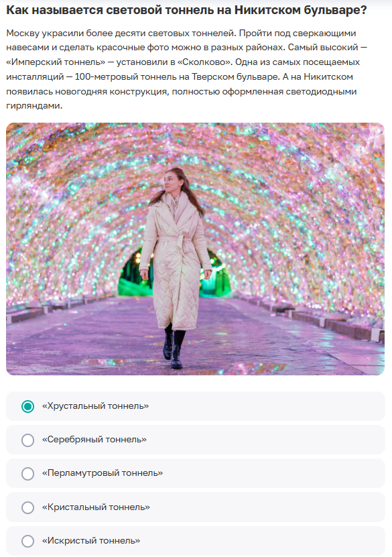
Task: Choose the «Серебряный тоннель» radio circle
Action: tap(27, 440)
